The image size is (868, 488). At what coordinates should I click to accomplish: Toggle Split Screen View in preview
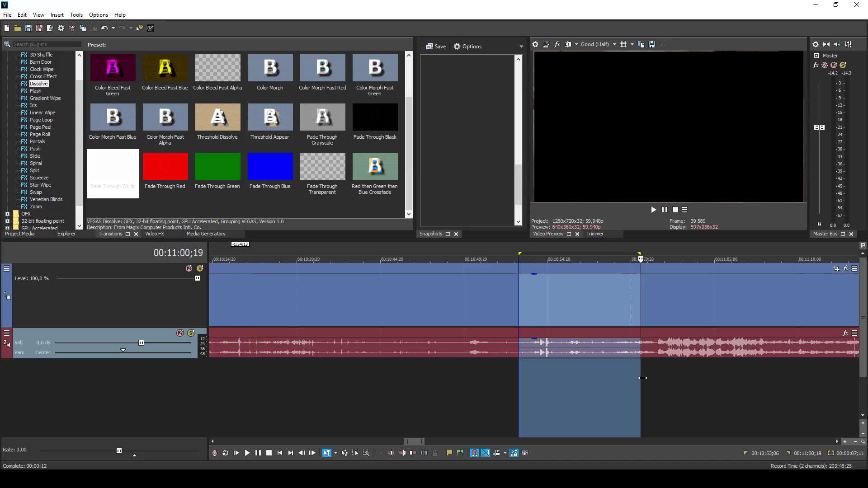568,44
